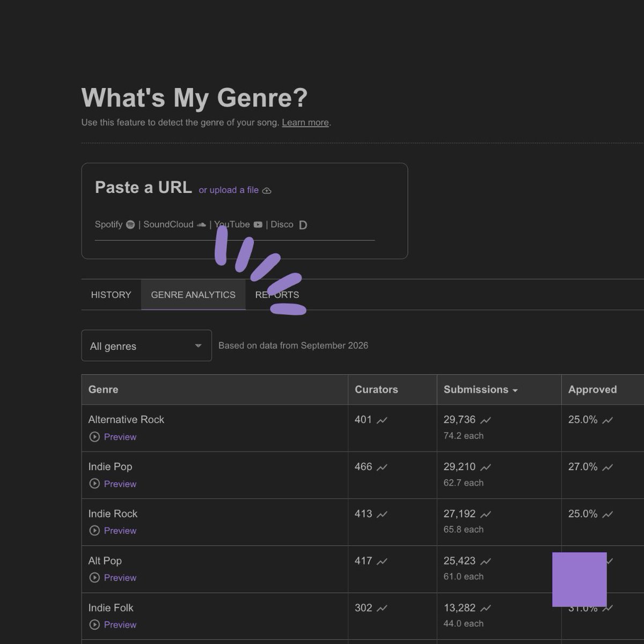The image size is (644, 644).
Task: Play the Indie Rock preview icon
Action: click(94, 530)
